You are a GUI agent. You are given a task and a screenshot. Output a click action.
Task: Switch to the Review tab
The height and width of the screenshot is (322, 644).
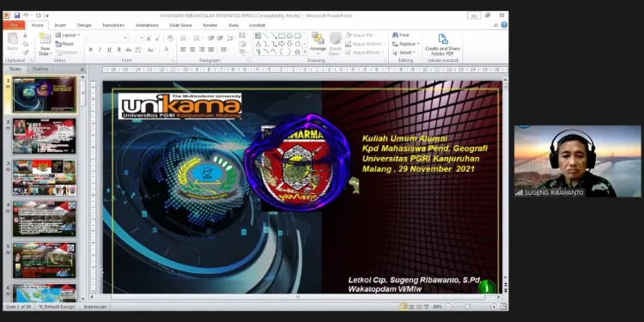210,25
